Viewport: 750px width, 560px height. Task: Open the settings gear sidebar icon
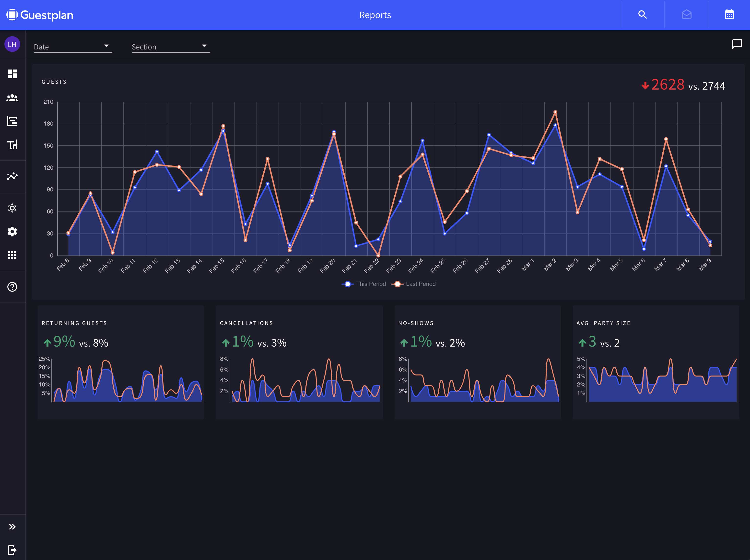click(x=12, y=232)
